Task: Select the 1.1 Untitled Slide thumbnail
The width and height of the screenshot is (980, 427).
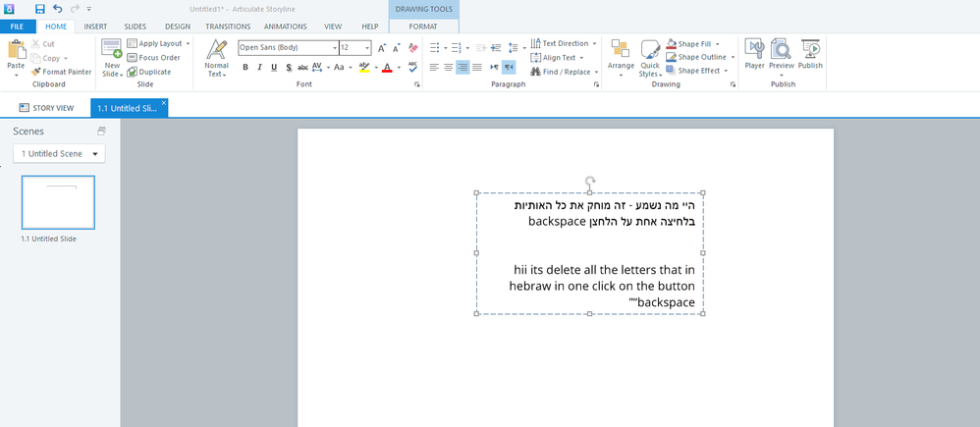Action: pyautogui.click(x=58, y=203)
